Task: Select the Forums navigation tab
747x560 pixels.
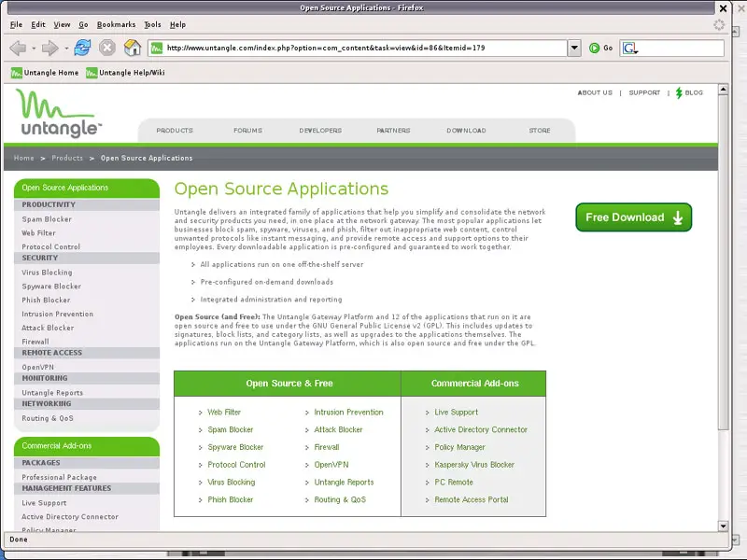Action: click(x=247, y=131)
